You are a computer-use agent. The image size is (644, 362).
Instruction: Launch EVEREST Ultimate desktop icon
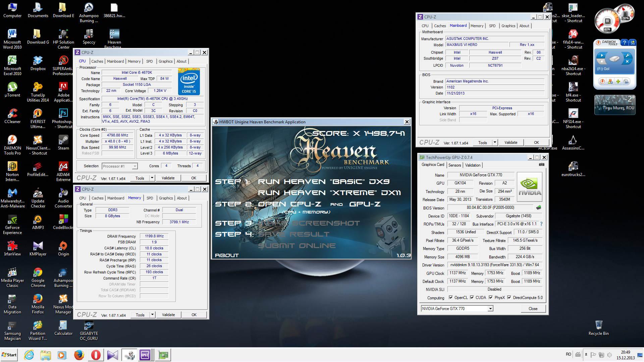point(38,118)
